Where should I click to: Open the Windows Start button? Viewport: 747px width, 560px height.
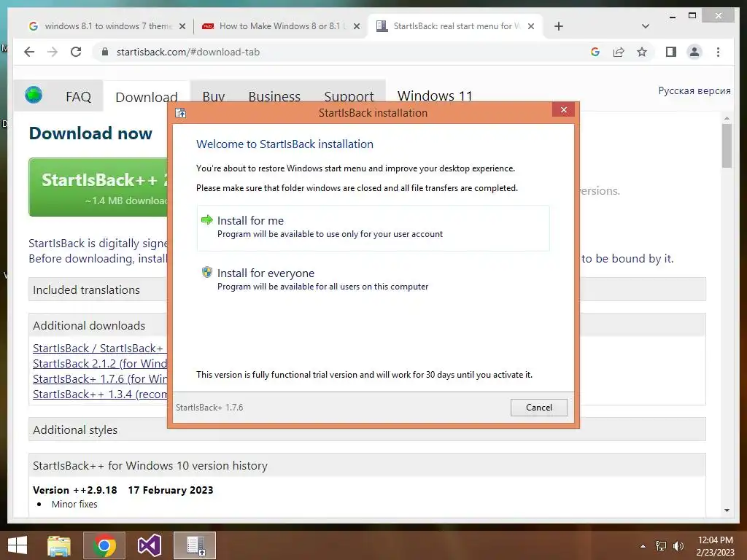[x=18, y=545]
